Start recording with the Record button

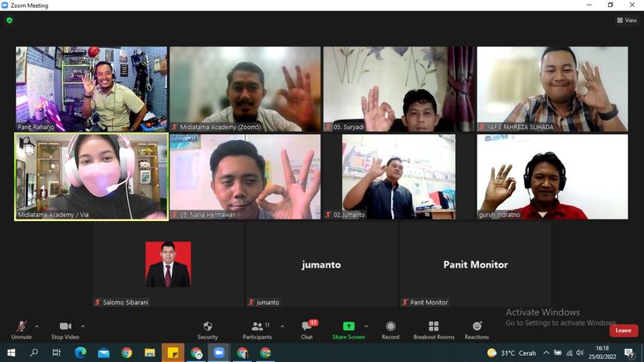pos(390,330)
